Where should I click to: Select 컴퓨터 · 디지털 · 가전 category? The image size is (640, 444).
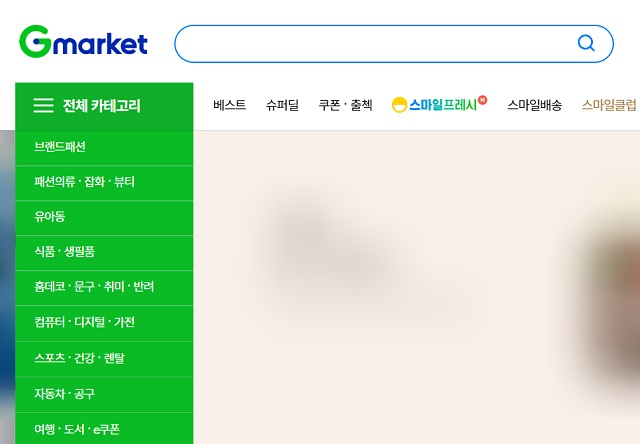click(x=104, y=324)
